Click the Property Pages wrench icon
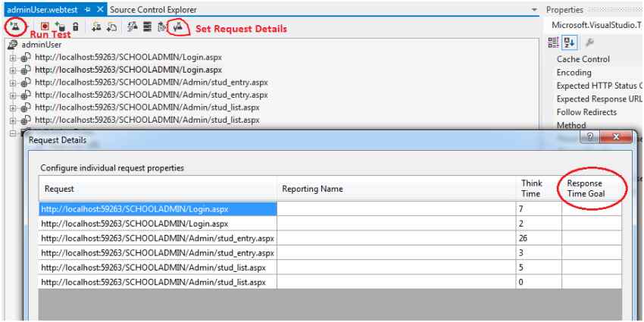The image size is (644, 322). (589, 42)
